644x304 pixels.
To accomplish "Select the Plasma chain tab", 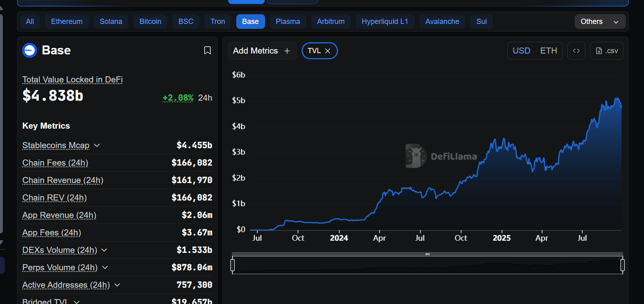I will pyautogui.click(x=288, y=22).
